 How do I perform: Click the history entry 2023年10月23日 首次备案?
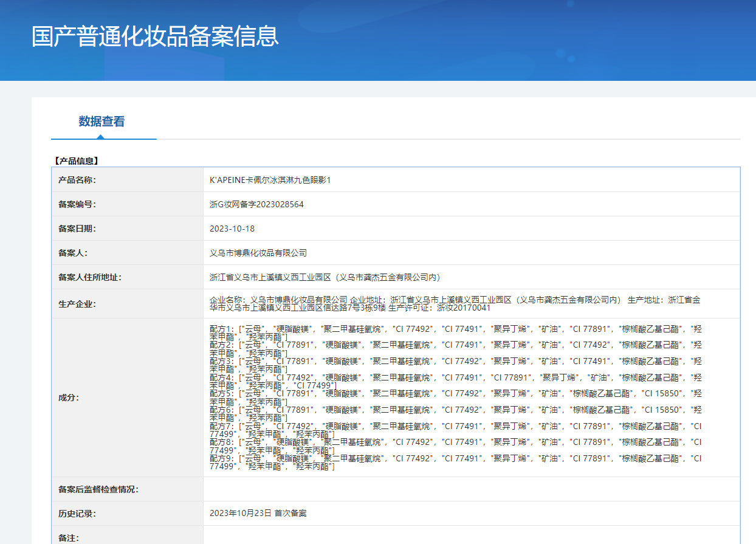pos(258,513)
